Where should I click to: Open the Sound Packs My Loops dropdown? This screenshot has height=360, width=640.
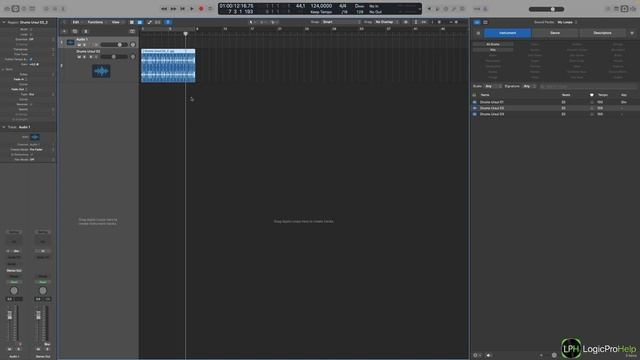click(567, 22)
